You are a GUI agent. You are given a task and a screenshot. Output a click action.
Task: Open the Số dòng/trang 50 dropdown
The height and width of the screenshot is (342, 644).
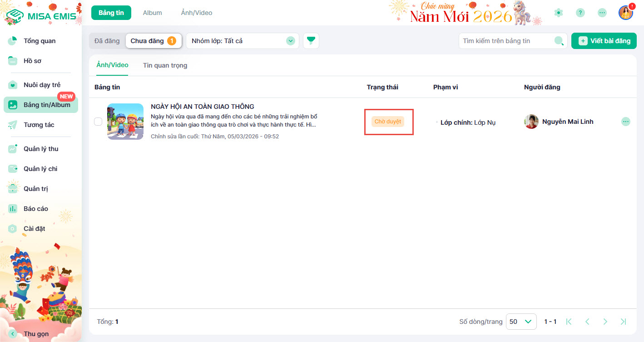coord(520,322)
